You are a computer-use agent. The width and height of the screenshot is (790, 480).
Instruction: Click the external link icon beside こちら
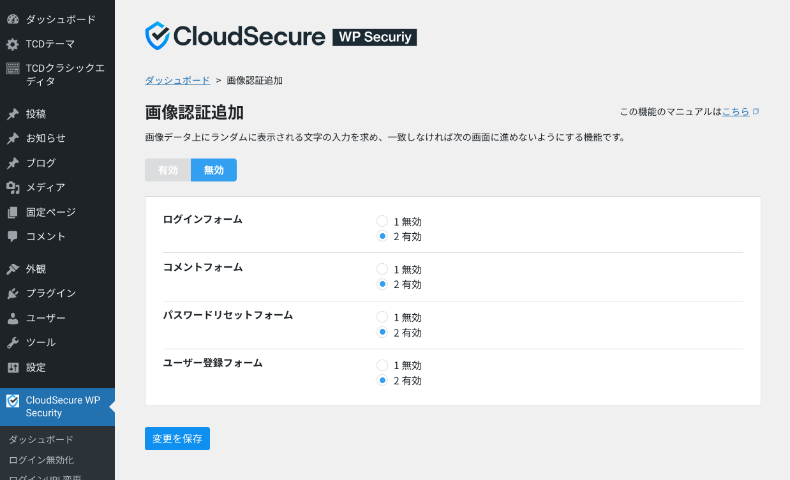coord(756,111)
